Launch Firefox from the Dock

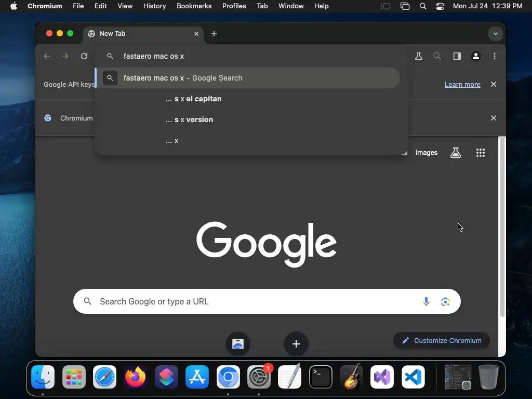(136, 377)
